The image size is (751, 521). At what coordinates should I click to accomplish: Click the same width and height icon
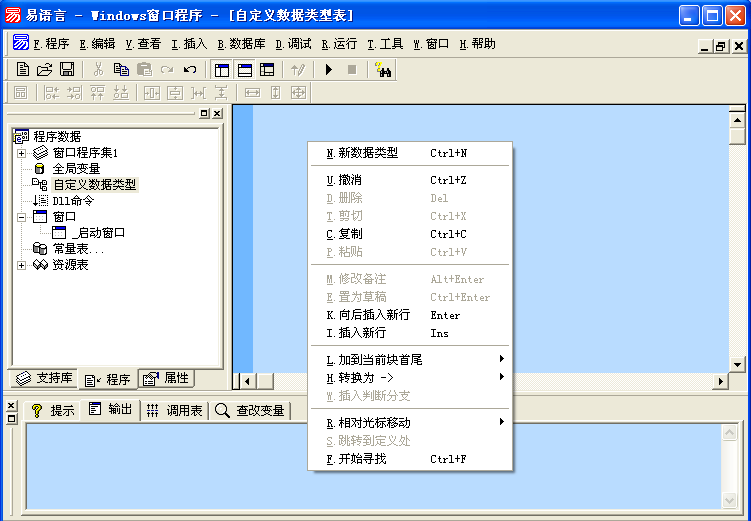point(298,92)
